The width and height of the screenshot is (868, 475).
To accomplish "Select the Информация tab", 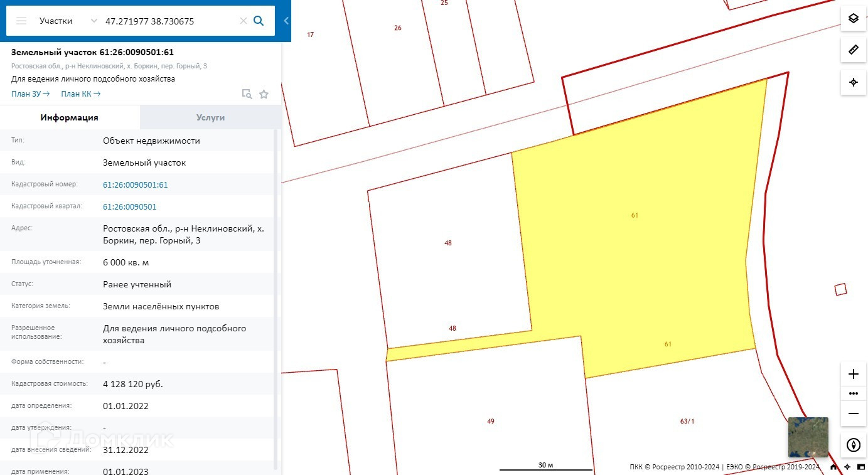I will tap(70, 117).
